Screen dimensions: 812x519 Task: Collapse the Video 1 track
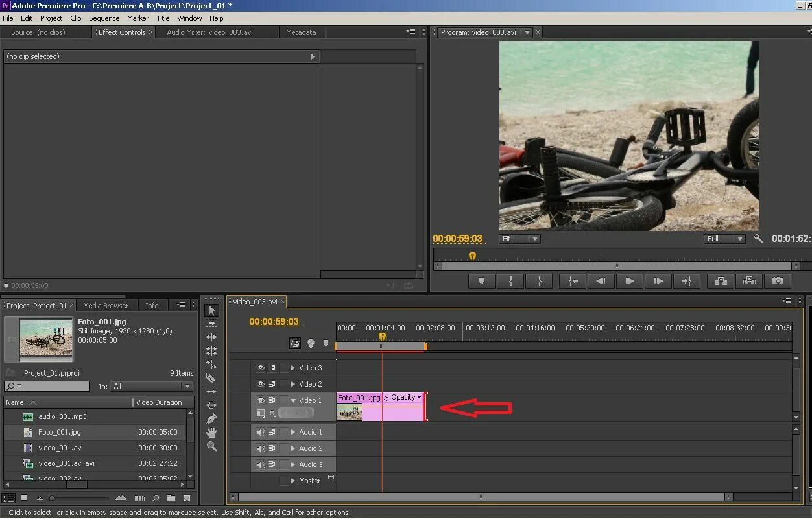pyautogui.click(x=293, y=400)
